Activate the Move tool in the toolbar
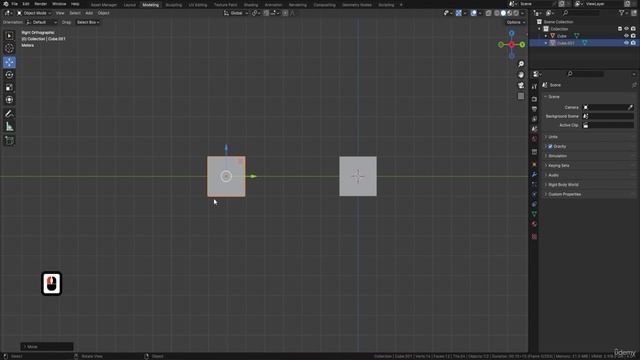 [x=9, y=62]
